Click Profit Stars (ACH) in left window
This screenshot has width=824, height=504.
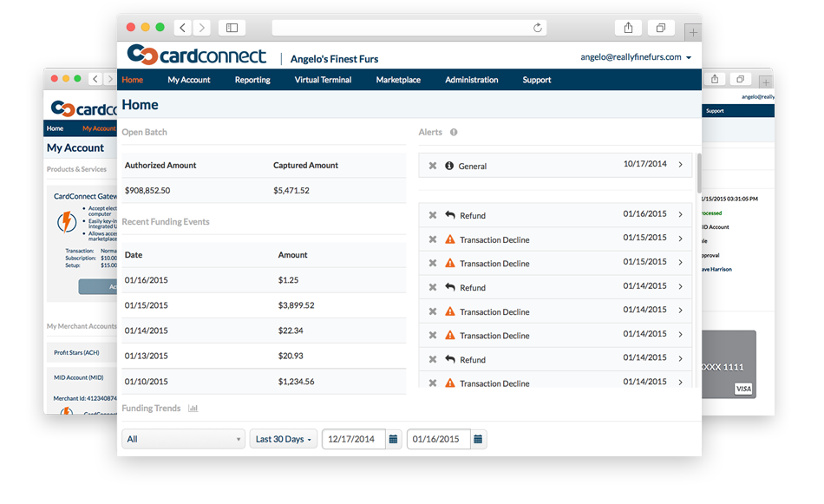76,353
